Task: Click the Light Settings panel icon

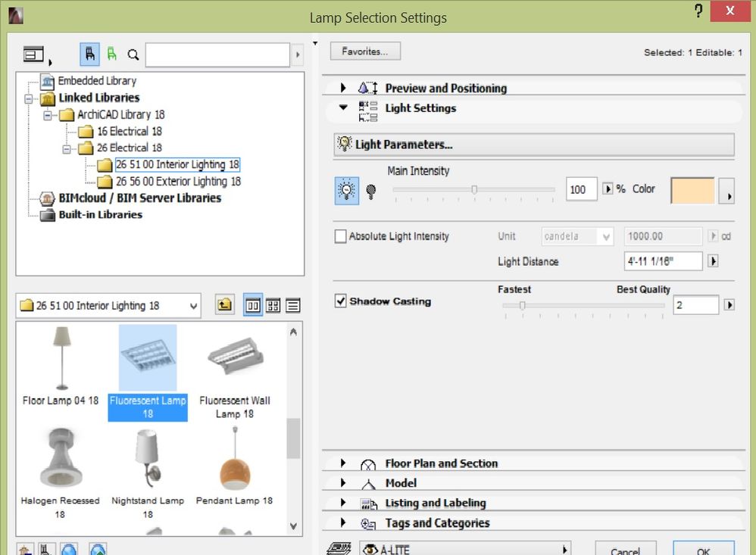Action: pyautogui.click(x=368, y=111)
